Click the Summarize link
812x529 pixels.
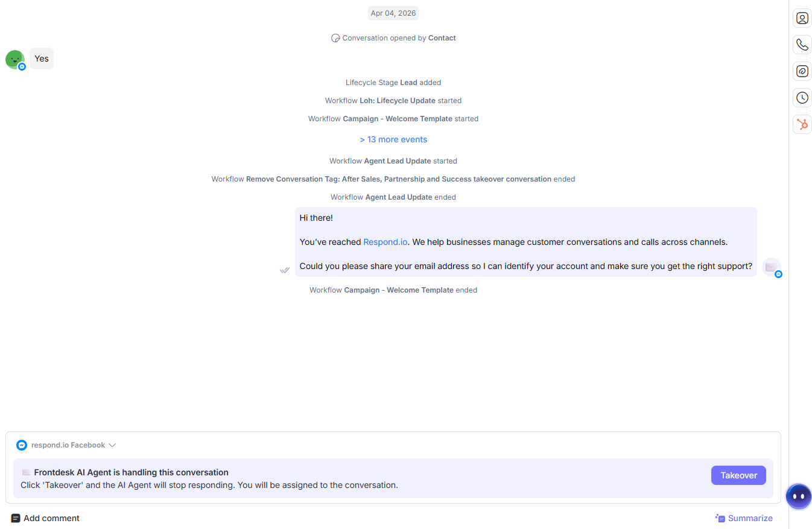[749, 518]
